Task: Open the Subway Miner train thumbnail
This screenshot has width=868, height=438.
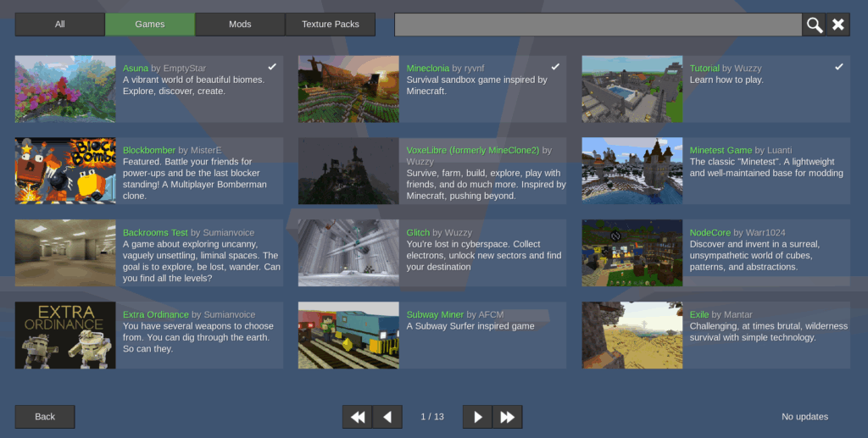Action: [x=348, y=335]
